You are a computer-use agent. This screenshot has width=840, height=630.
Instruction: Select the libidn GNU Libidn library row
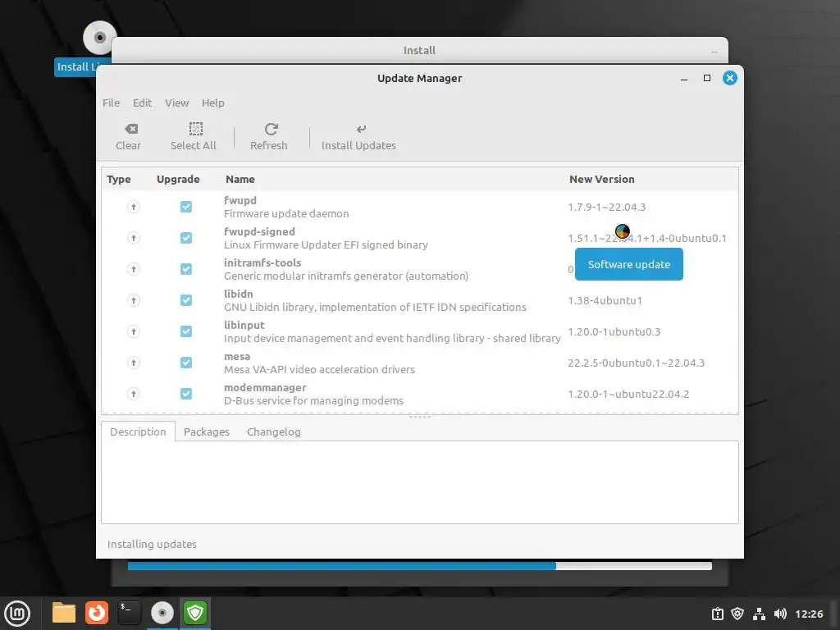click(x=420, y=300)
